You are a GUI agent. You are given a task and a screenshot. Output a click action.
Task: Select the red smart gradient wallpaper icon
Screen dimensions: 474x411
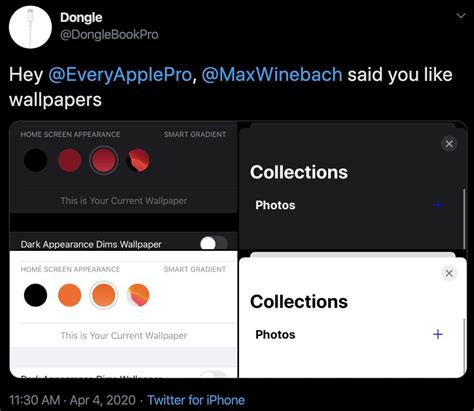point(138,160)
